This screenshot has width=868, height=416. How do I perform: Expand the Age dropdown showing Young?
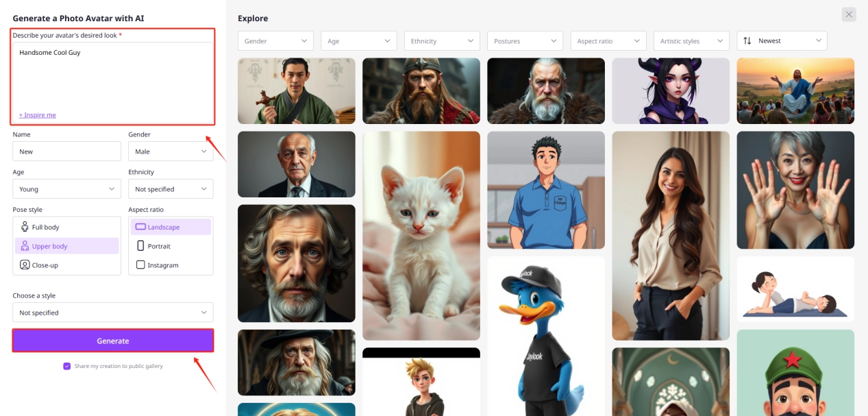[x=66, y=189]
